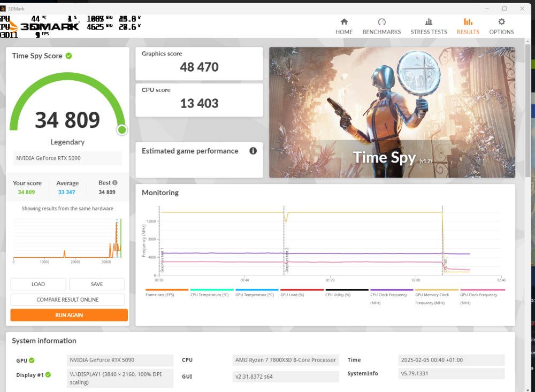Switch to the BENCHMARKS tab

point(381,27)
